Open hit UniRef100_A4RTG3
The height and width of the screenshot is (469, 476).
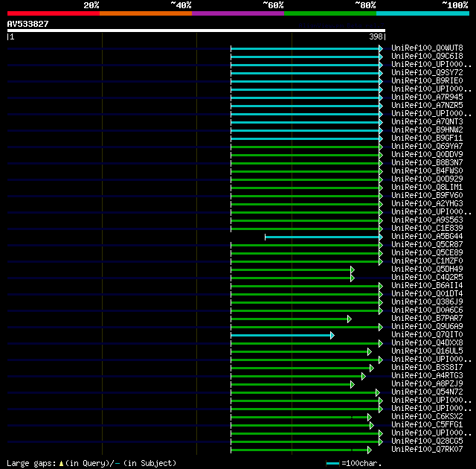click(x=427, y=376)
